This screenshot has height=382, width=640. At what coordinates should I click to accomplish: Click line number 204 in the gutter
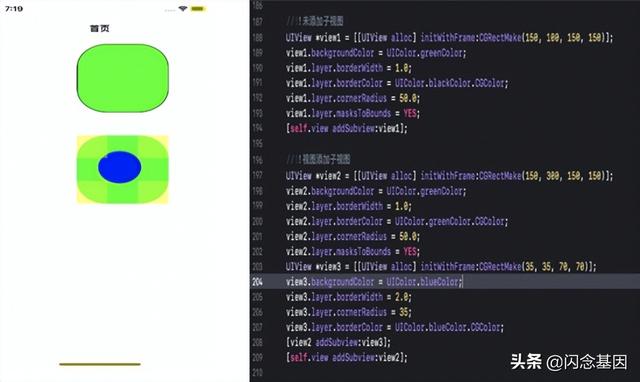[258, 282]
